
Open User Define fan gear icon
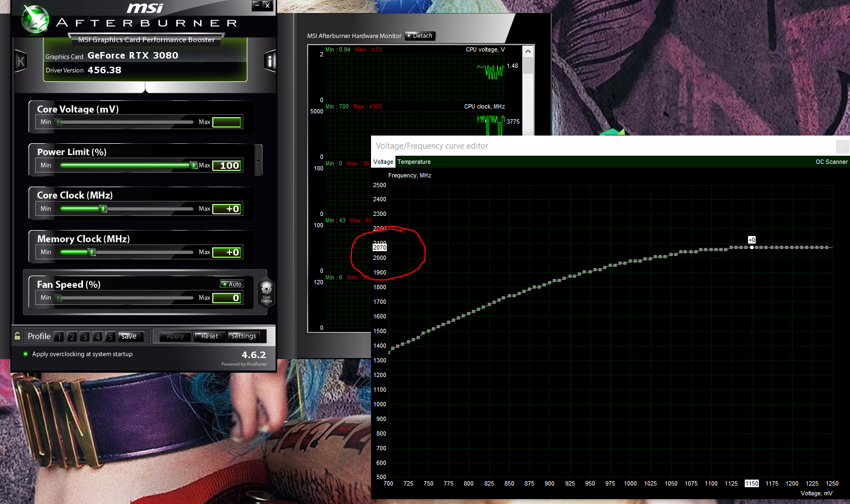pyautogui.click(x=266, y=293)
